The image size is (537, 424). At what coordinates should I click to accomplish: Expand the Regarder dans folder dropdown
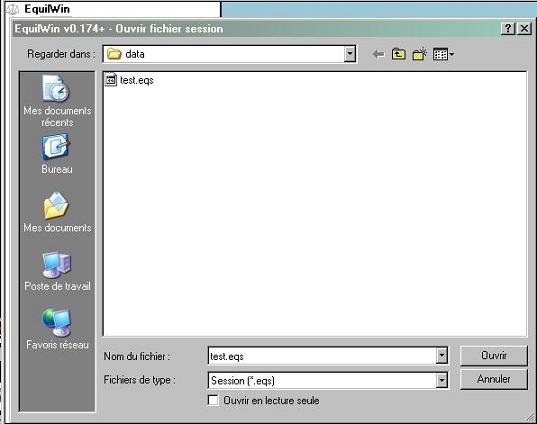point(349,54)
